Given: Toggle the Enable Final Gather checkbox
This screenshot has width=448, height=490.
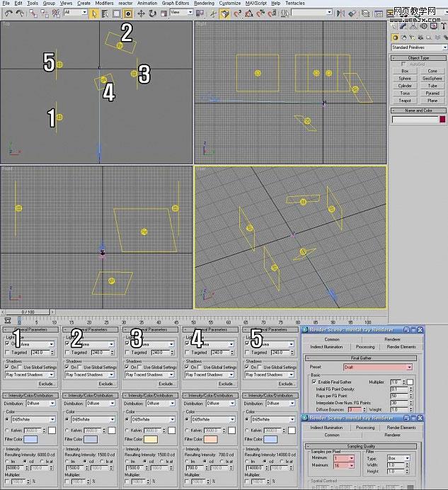Looking at the screenshot, I should pos(314,382).
